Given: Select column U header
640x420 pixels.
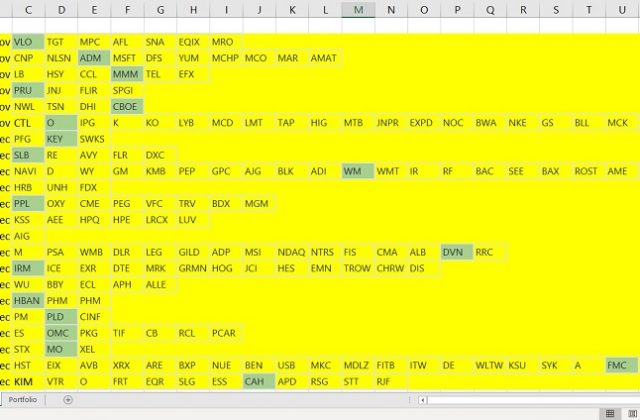Looking at the screenshot, I should point(622,10).
